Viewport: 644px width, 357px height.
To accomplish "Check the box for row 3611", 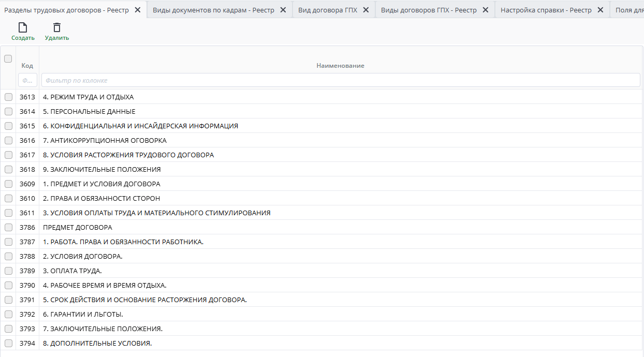I will 8,213.
